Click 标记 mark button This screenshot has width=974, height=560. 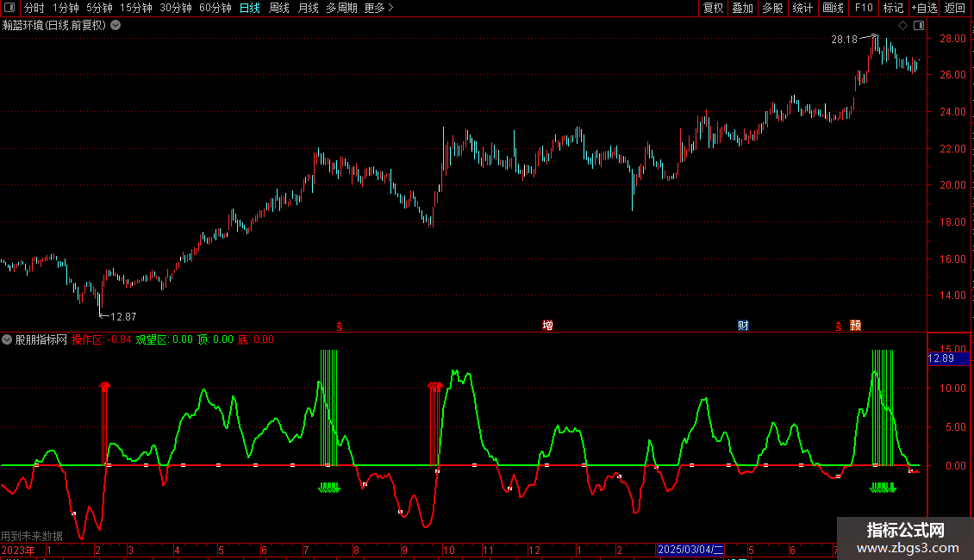893,8
